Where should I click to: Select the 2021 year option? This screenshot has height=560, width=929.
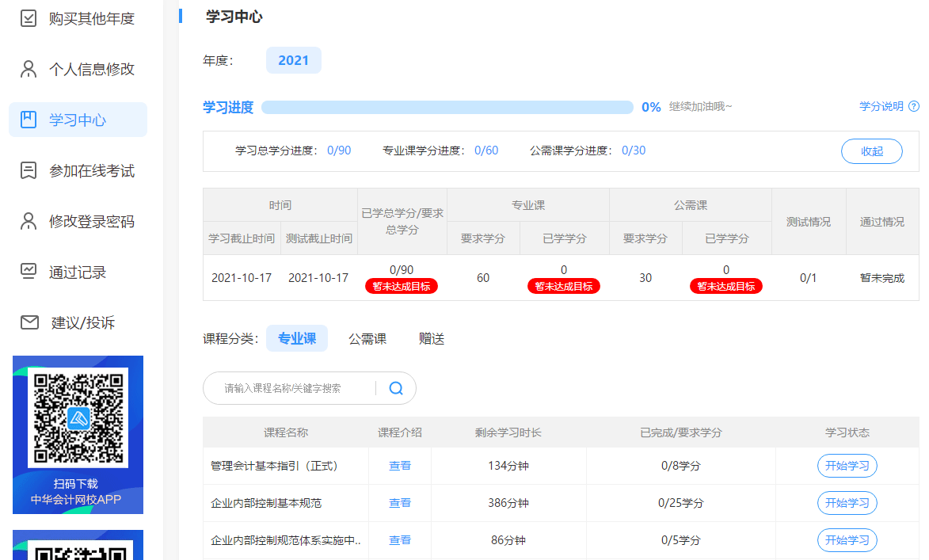click(293, 60)
